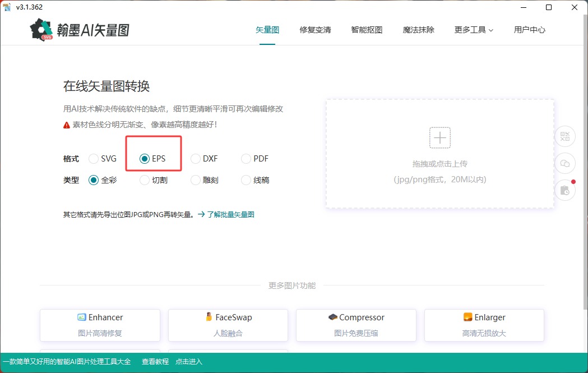Image resolution: width=588 pixels, height=373 pixels.
Task: Choose 雕刻 conversion type
Action: (195, 180)
